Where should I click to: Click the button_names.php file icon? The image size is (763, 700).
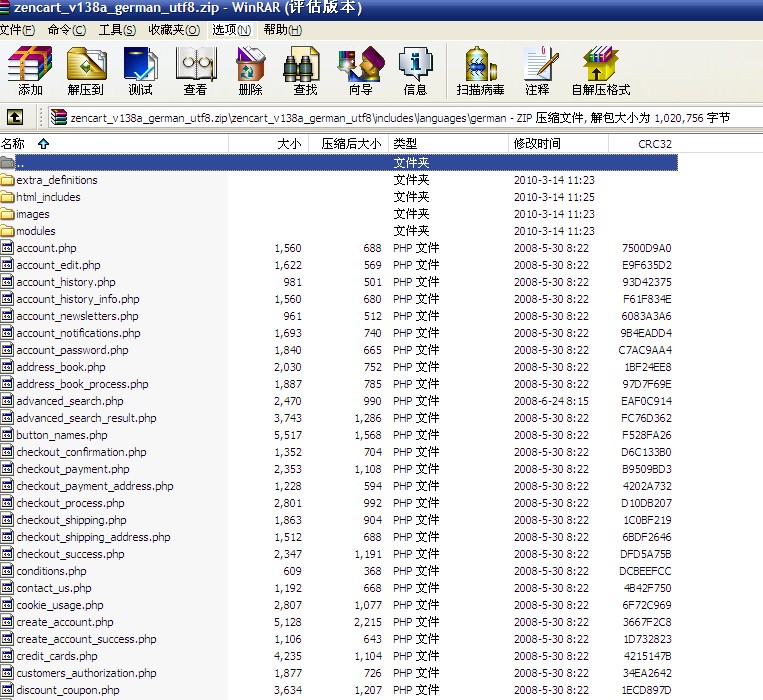[x=7, y=435]
